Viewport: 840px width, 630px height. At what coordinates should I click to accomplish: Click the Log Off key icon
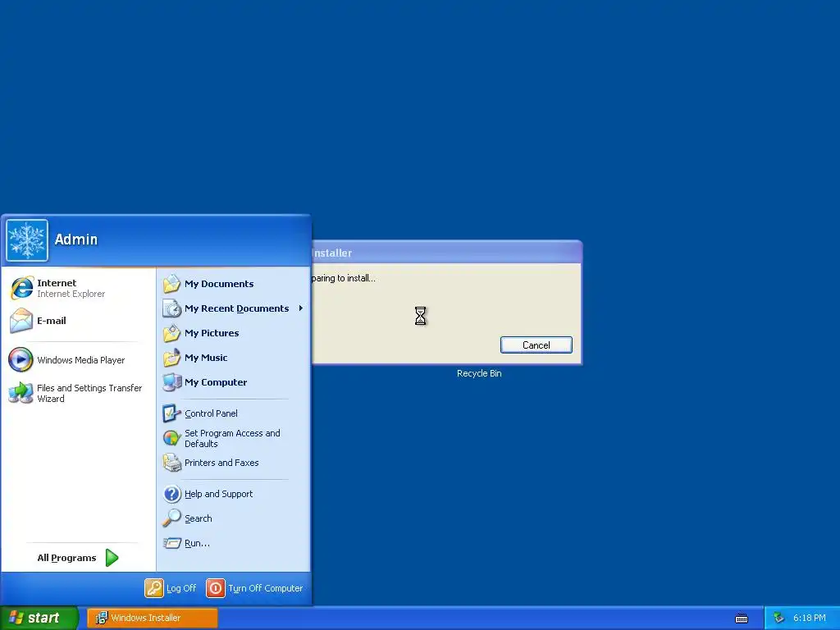click(x=153, y=587)
